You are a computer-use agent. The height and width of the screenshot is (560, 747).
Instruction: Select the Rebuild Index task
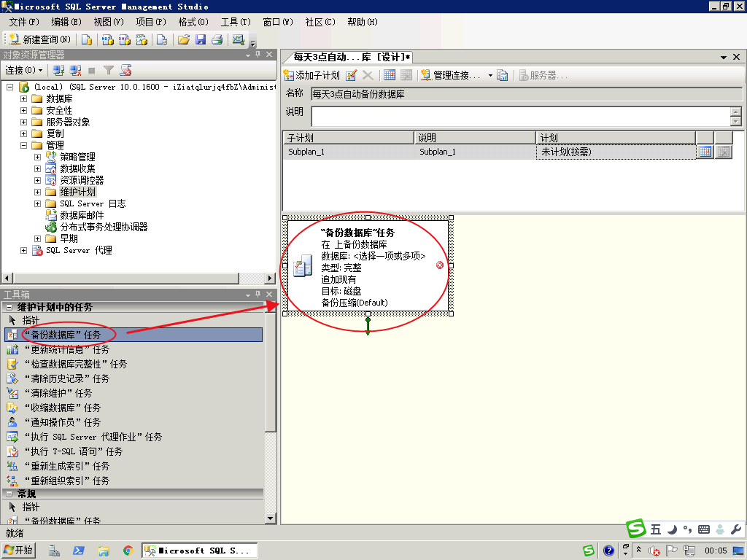click(x=133, y=466)
